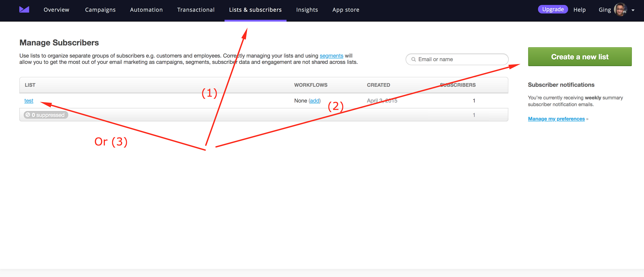This screenshot has width=644, height=277.
Task: Click the Manage Subscribers heading
Action: (x=59, y=43)
